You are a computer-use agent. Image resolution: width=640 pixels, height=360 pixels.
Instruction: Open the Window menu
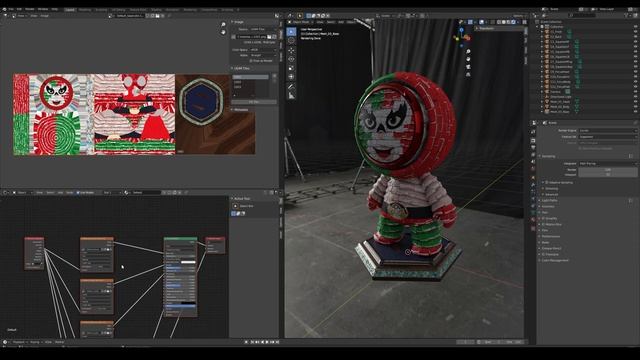[x=43, y=9]
